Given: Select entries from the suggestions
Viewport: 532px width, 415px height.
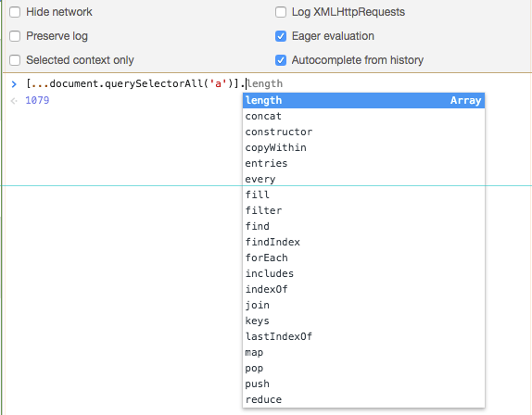Looking at the screenshot, I should coord(363,163).
